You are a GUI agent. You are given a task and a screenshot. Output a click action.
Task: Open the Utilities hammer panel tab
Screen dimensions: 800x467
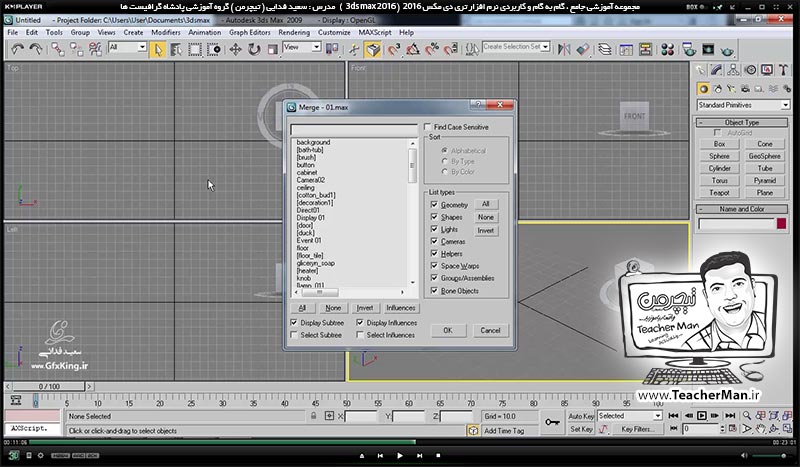click(783, 70)
